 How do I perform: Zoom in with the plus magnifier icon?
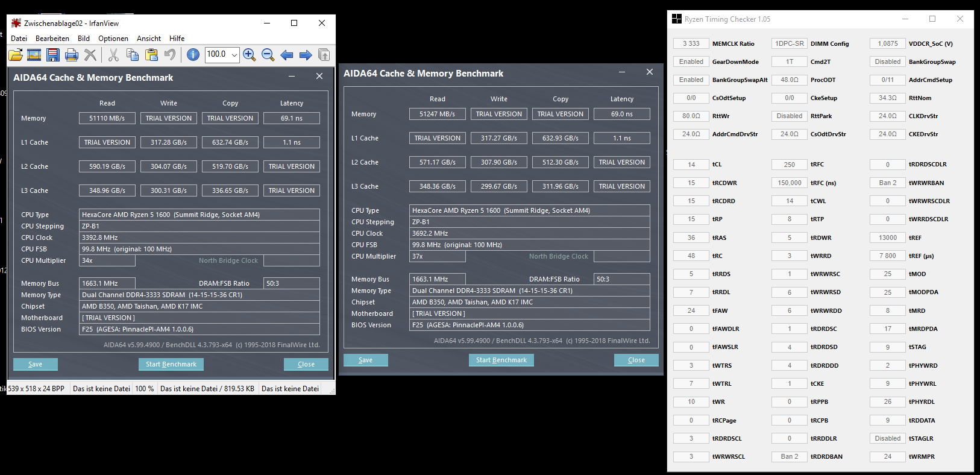click(x=250, y=55)
